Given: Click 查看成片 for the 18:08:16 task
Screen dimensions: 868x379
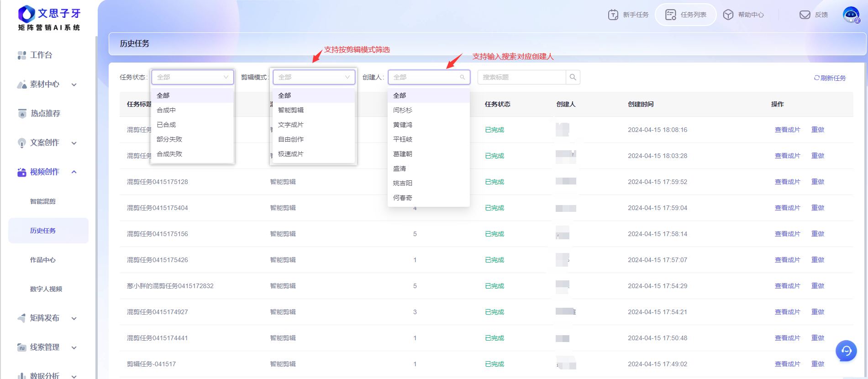Looking at the screenshot, I should [x=787, y=130].
